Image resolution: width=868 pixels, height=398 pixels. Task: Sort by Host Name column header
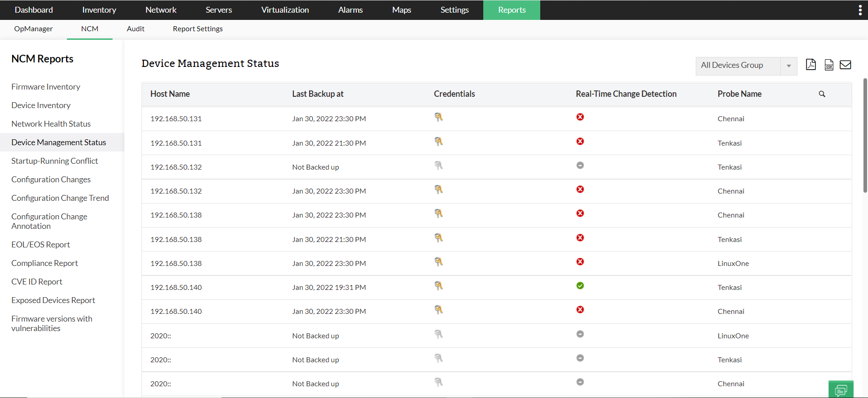coord(170,94)
